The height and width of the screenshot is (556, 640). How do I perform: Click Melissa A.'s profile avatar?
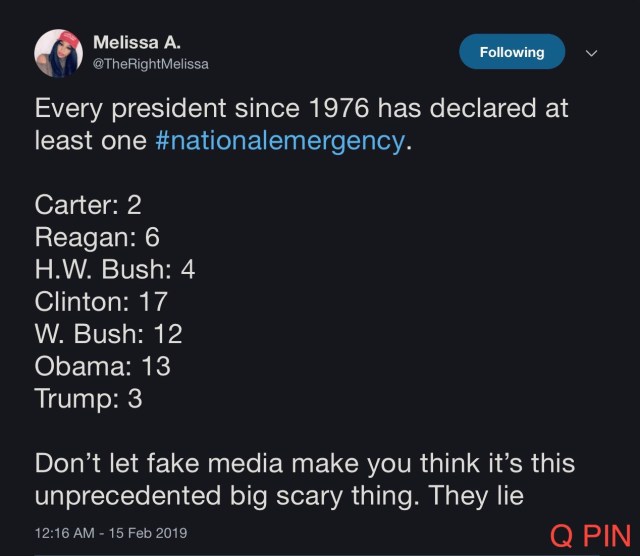point(58,53)
